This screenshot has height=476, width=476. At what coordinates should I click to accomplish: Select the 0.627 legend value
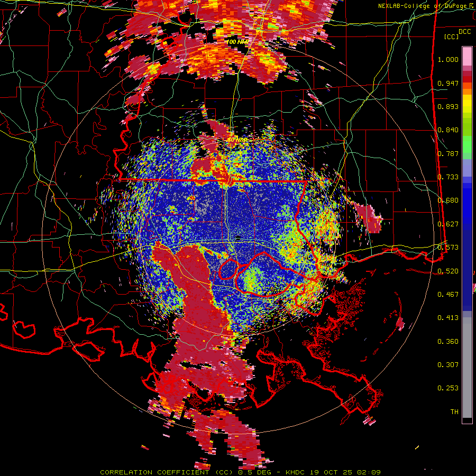(448, 224)
